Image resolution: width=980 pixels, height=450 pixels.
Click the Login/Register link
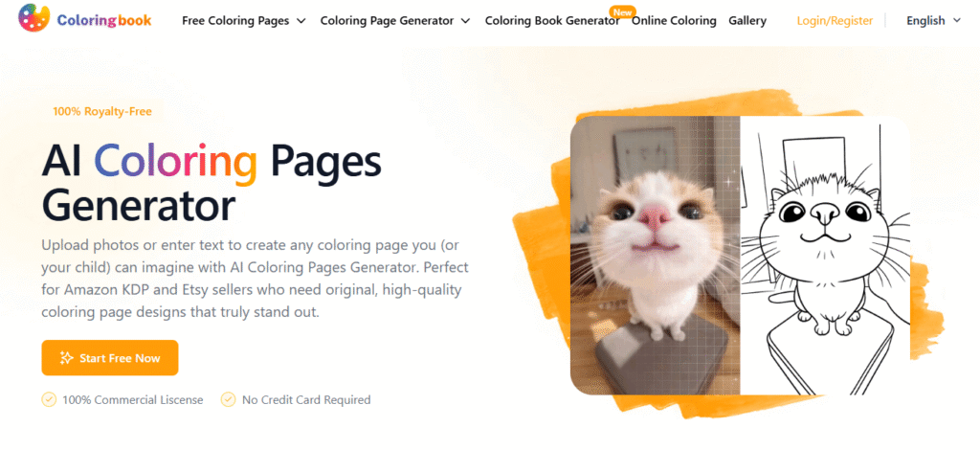(x=835, y=21)
